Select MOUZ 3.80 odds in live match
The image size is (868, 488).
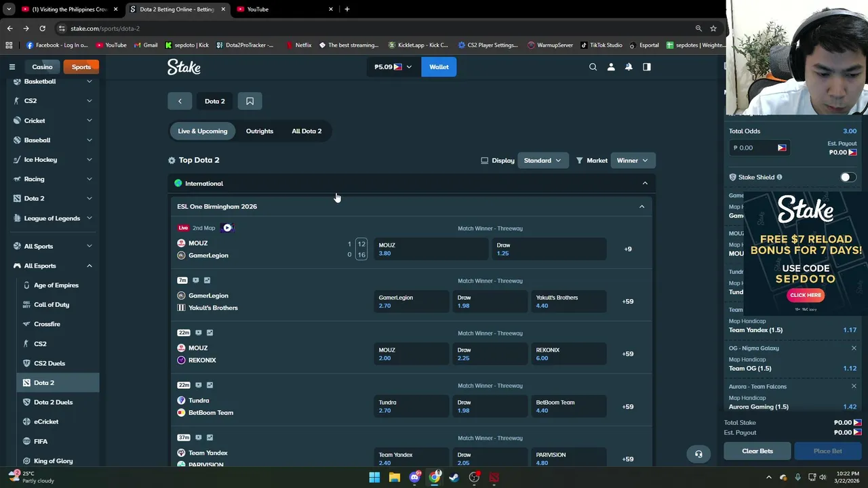[431, 249]
